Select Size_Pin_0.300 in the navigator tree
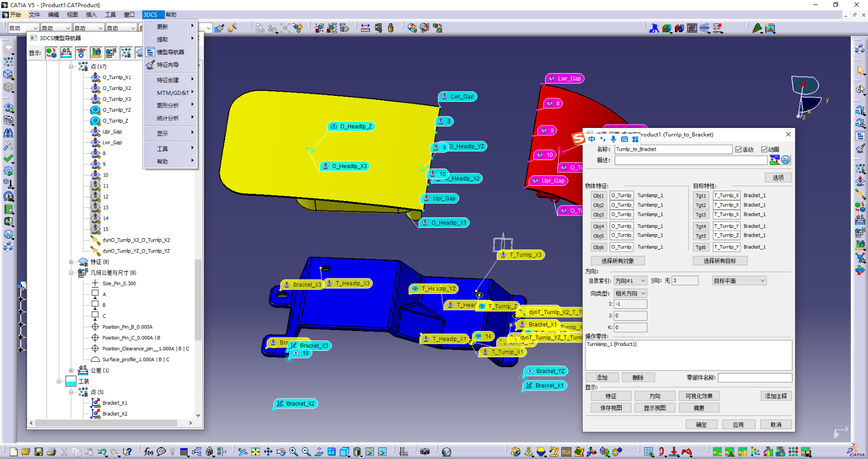 click(119, 284)
